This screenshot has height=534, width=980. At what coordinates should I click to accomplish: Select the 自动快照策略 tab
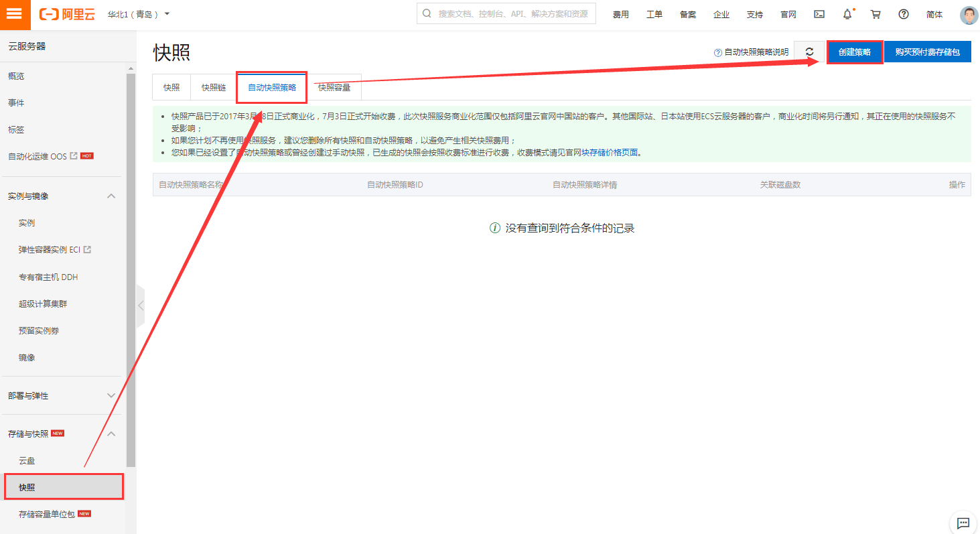tap(272, 87)
